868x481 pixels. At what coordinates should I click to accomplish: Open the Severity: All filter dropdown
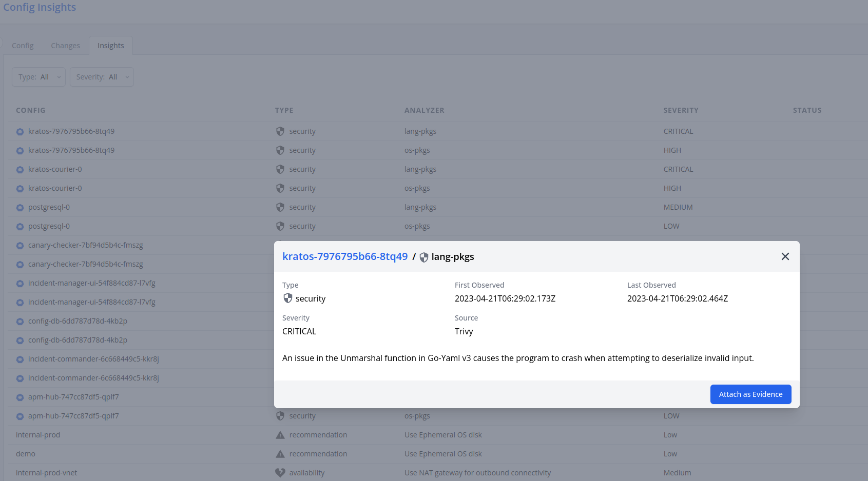click(x=102, y=77)
